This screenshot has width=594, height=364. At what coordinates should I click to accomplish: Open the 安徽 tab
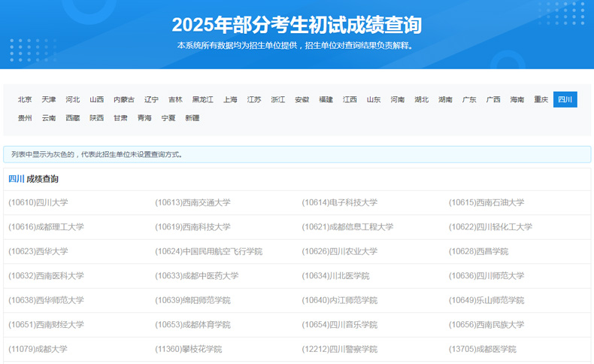click(302, 99)
